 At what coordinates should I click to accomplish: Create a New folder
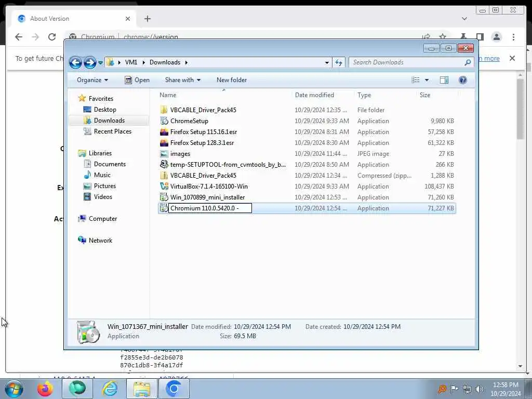pos(231,80)
